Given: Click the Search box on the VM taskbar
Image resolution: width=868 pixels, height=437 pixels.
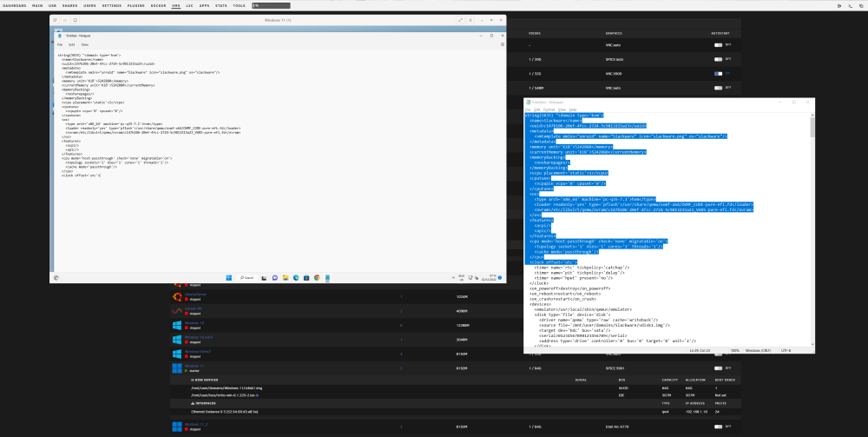Looking at the screenshot, I should (247, 277).
